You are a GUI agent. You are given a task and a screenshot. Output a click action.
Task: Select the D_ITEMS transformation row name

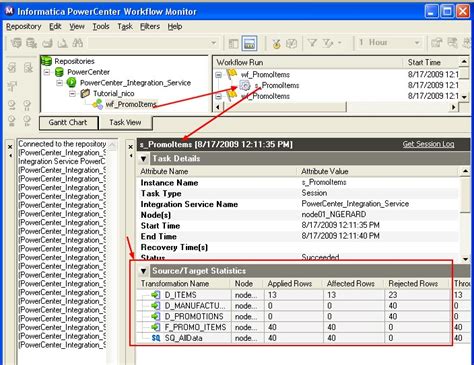[180, 295]
